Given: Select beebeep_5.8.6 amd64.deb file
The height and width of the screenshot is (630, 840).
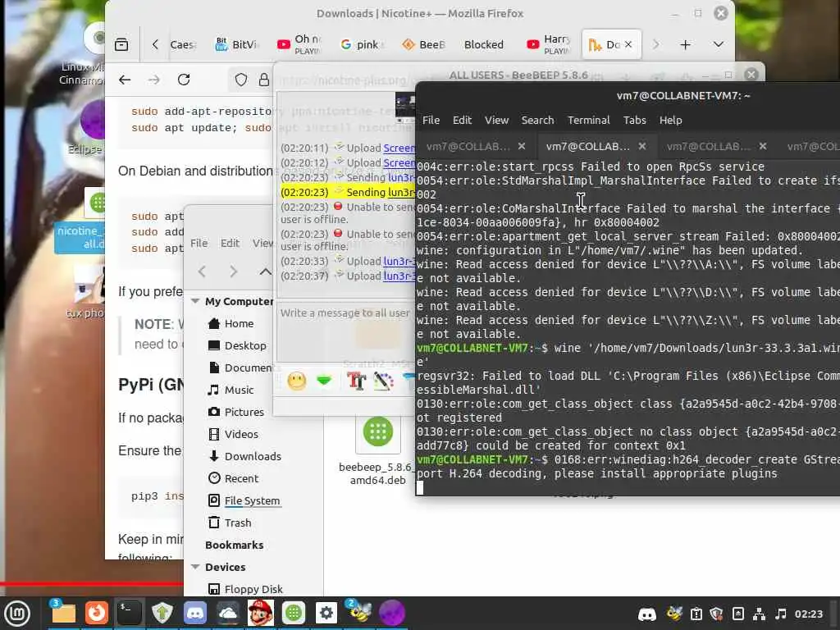Looking at the screenshot, I should 377,450.
